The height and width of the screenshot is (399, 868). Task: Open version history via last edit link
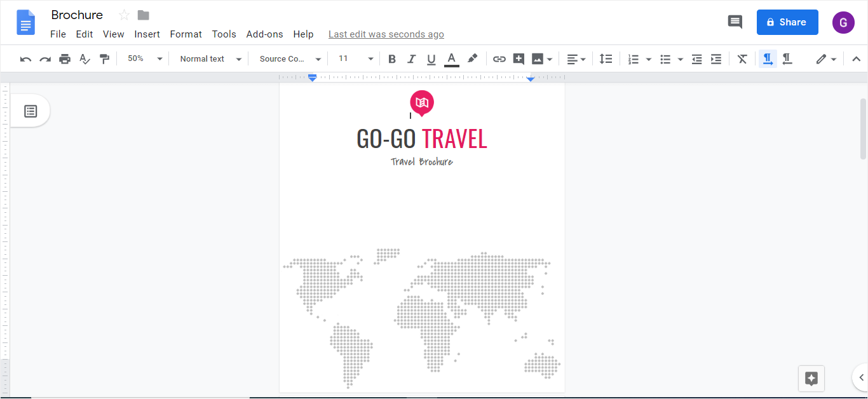pyautogui.click(x=386, y=34)
